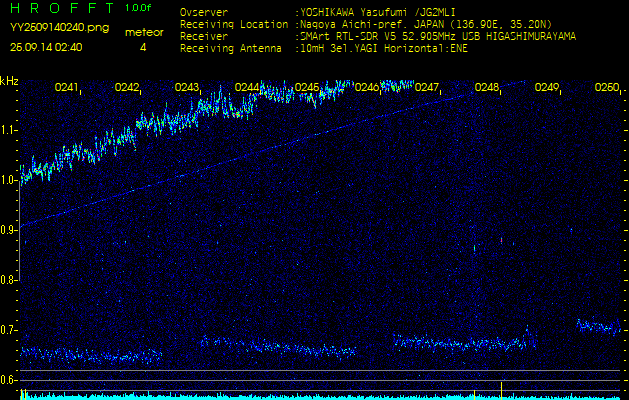Select the 0245 time marker
The height and width of the screenshot is (400, 629).
pos(307,88)
